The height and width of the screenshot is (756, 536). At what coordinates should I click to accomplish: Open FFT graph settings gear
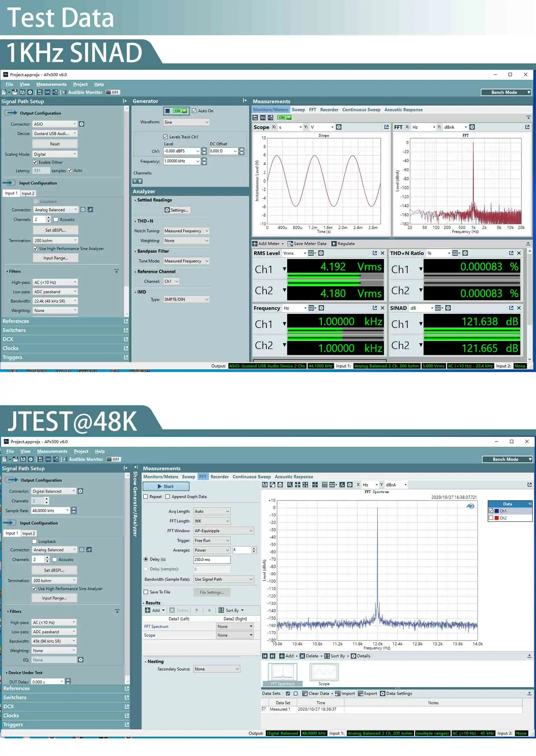tap(472, 127)
